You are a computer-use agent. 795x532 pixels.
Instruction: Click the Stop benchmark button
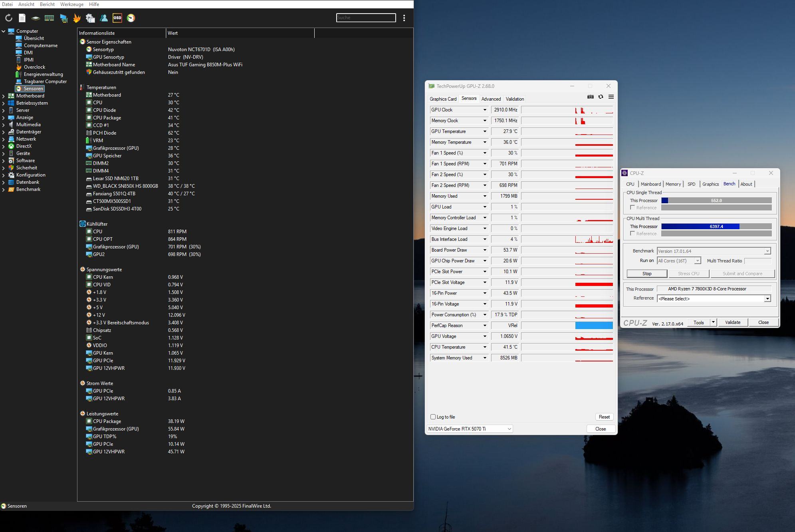pyautogui.click(x=647, y=274)
